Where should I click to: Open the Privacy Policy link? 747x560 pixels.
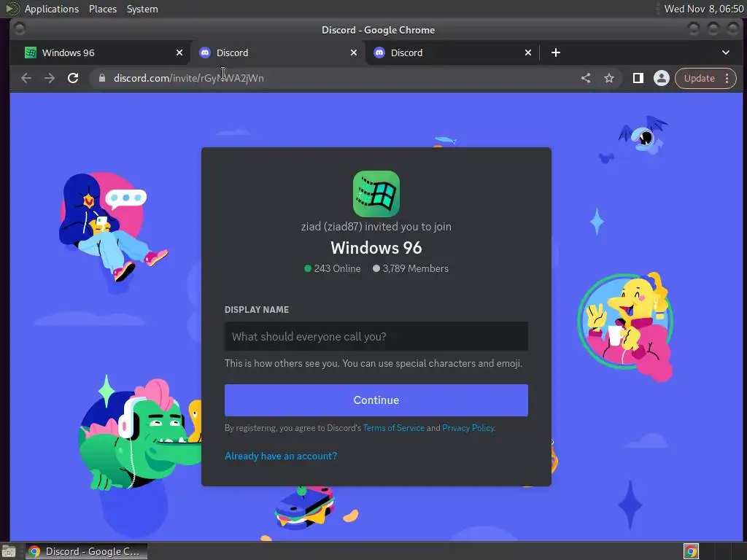pyautogui.click(x=468, y=427)
